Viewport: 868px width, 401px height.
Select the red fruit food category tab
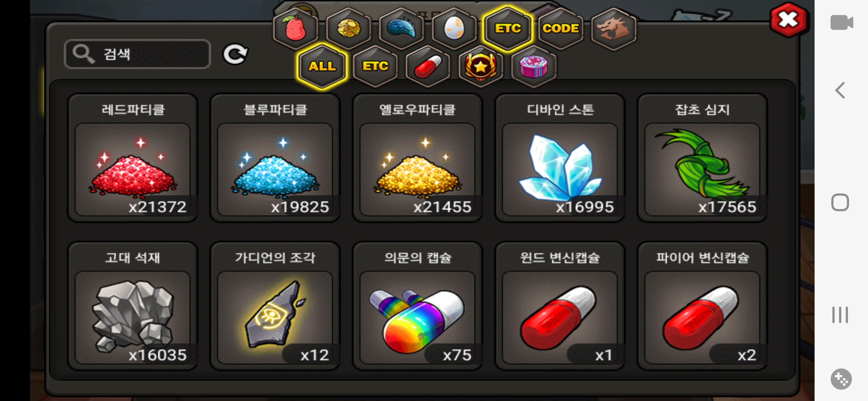coord(296,28)
